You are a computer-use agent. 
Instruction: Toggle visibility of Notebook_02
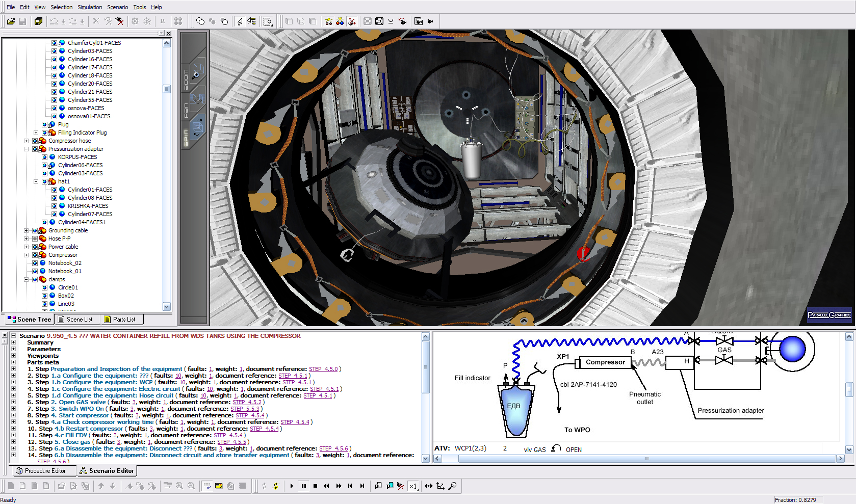pos(35,263)
